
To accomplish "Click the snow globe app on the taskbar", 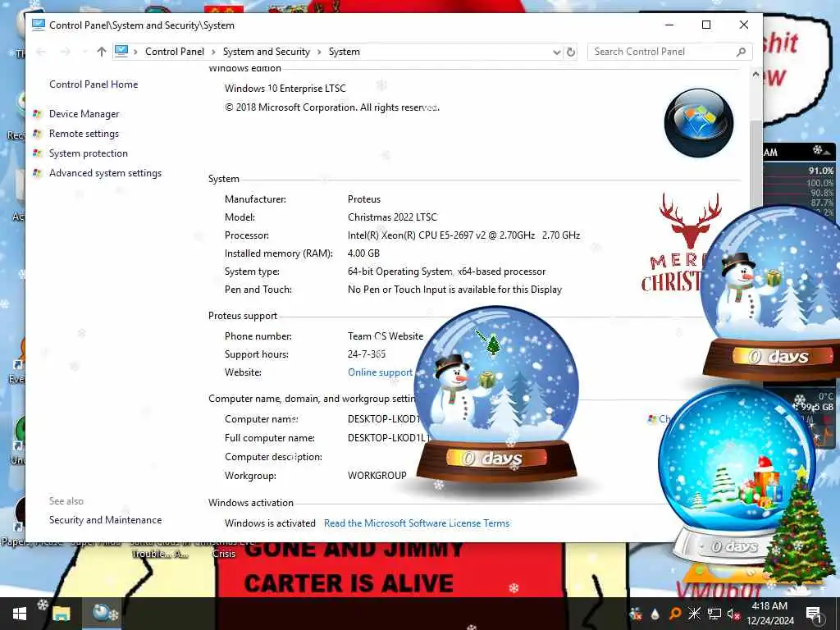I will point(102,614).
